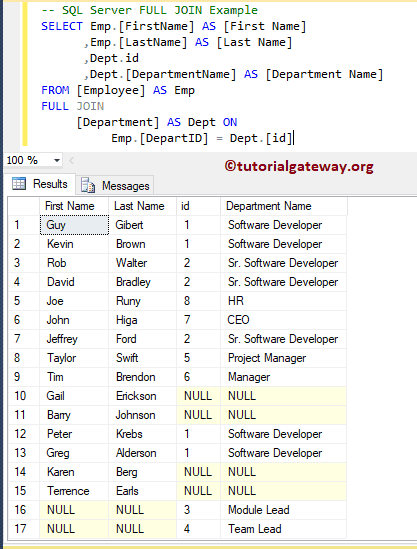Click the Runy cell
This screenshot has width=417, height=549.
tap(143, 301)
